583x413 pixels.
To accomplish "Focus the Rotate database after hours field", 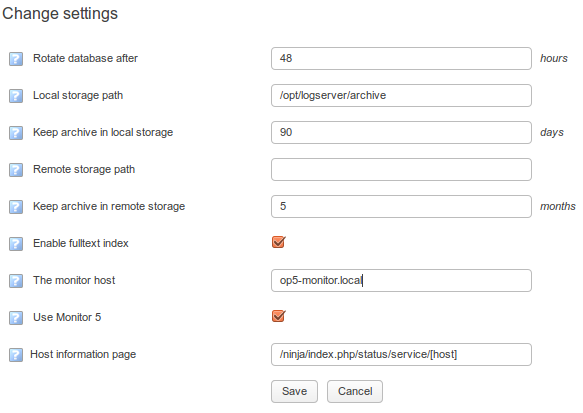I will tap(402, 58).
